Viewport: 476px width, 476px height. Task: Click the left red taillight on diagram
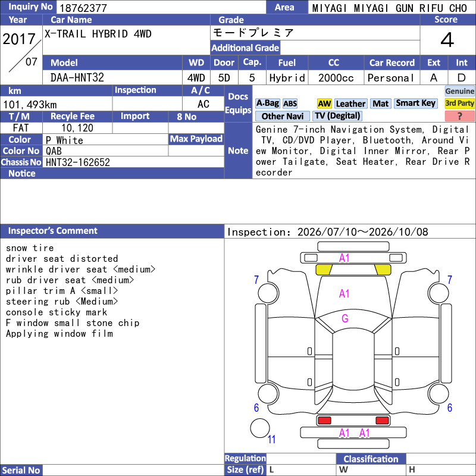point(324,420)
